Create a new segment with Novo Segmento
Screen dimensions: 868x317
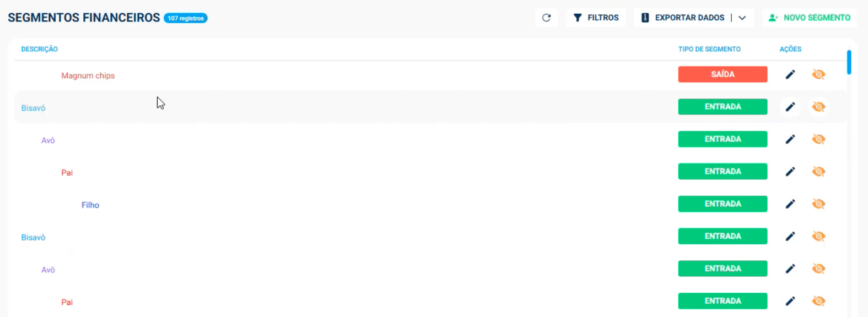810,18
